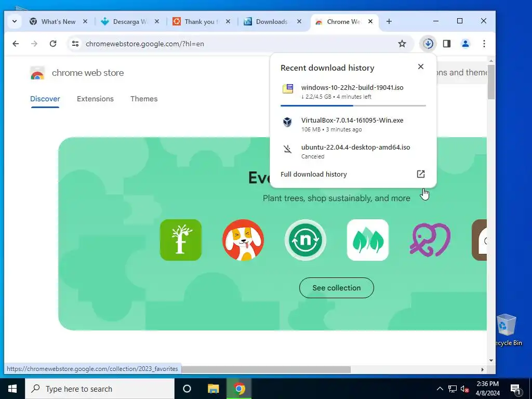Select the Themes tab

pyautogui.click(x=144, y=99)
